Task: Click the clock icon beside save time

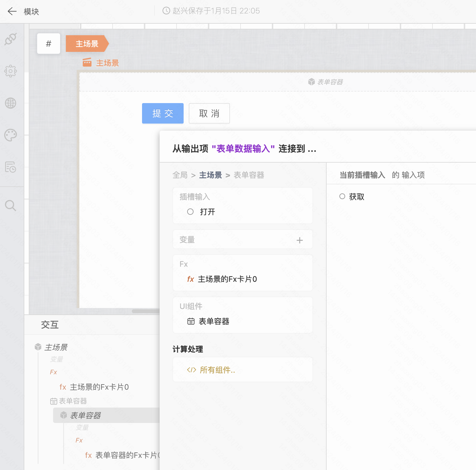Action: point(166,11)
